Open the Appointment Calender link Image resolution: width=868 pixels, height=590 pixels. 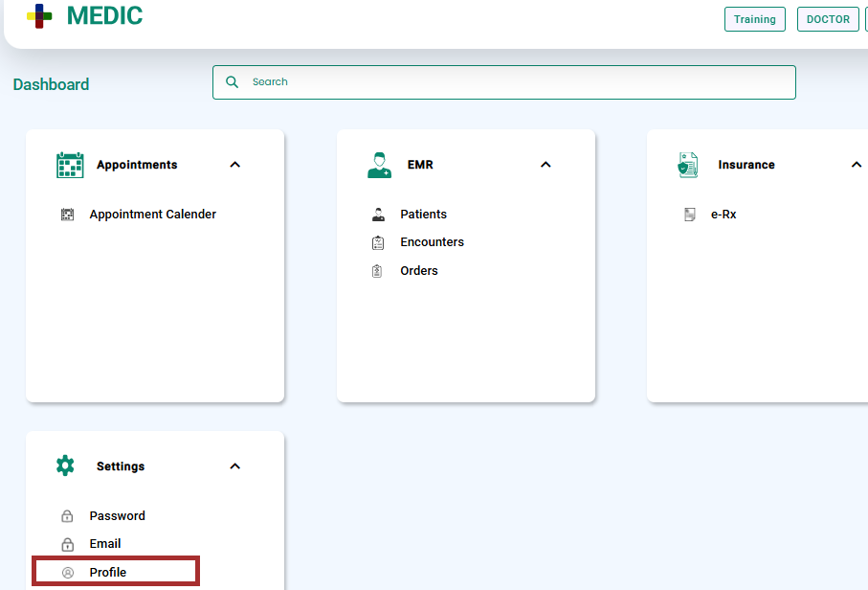(x=153, y=215)
